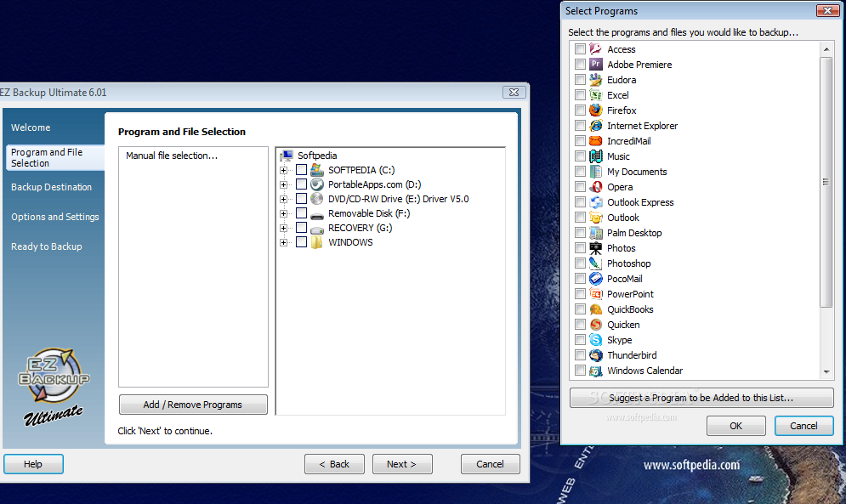Expand the PortableApps.com (D:) tree node

(283, 184)
